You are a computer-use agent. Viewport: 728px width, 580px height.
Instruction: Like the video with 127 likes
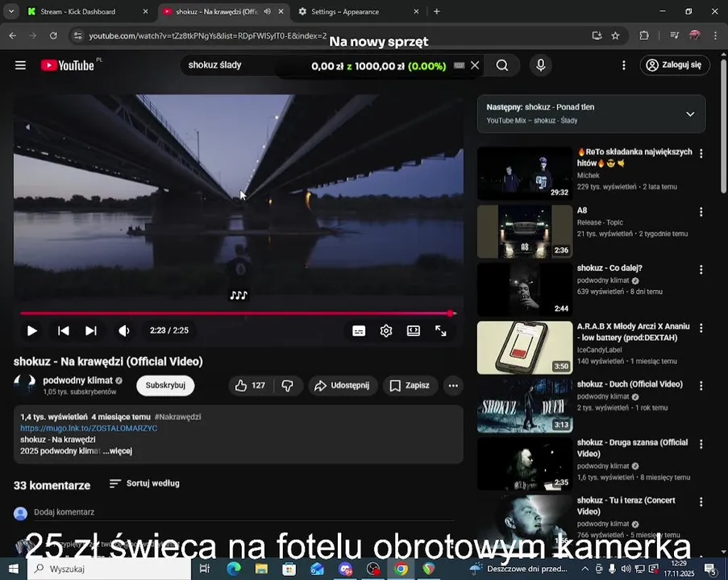(x=251, y=386)
